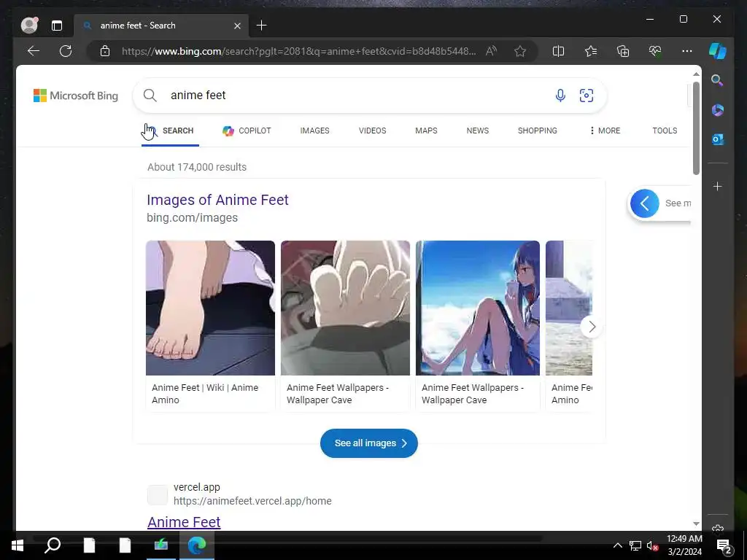Start voice search with microphone
The height and width of the screenshot is (560, 747).
click(560, 96)
